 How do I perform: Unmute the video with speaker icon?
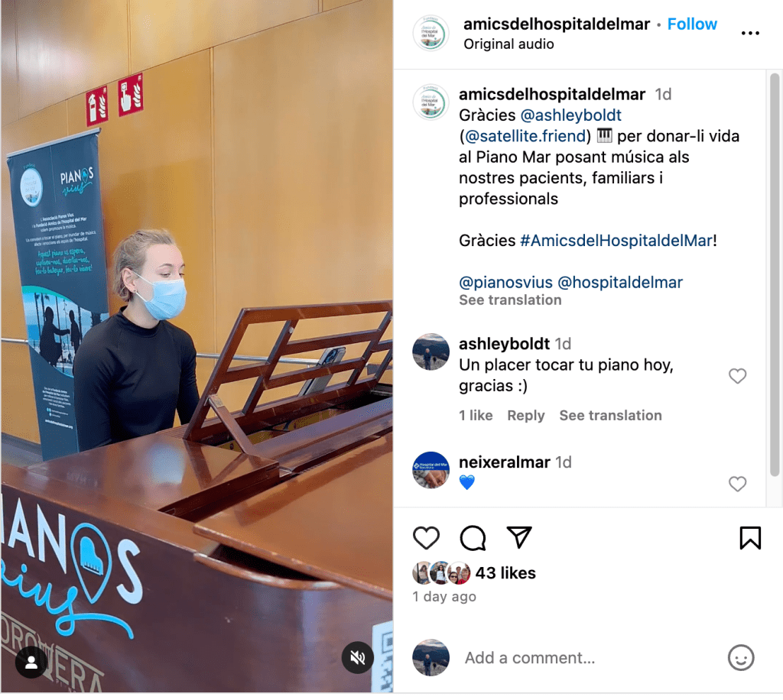click(x=358, y=658)
